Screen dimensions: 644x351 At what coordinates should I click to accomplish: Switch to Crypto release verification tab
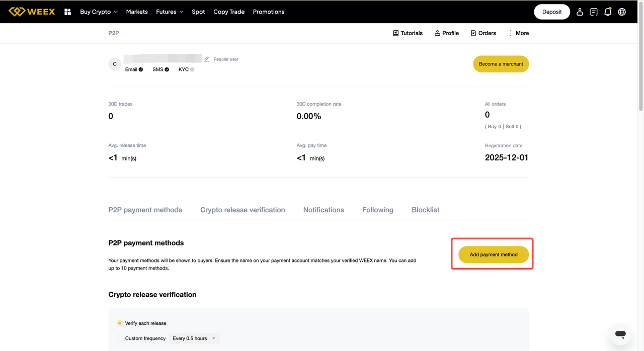click(x=243, y=210)
